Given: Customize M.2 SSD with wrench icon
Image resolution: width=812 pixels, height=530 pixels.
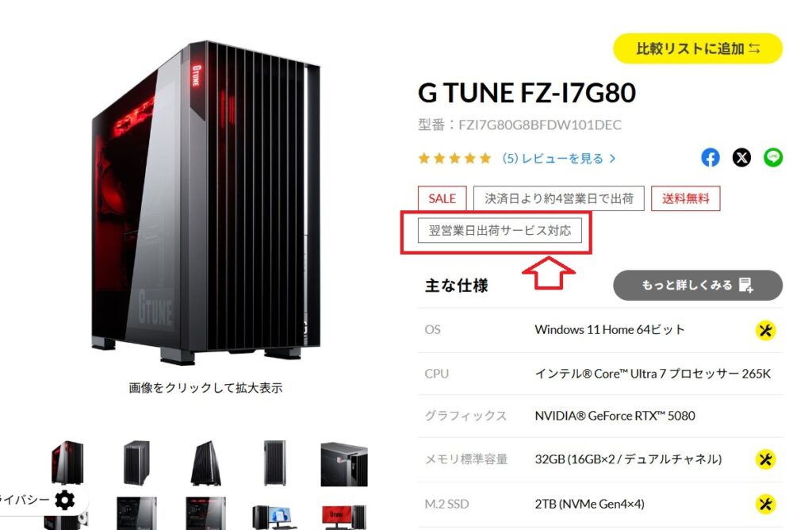Looking at the screenshot, I should tap(765, 504).
